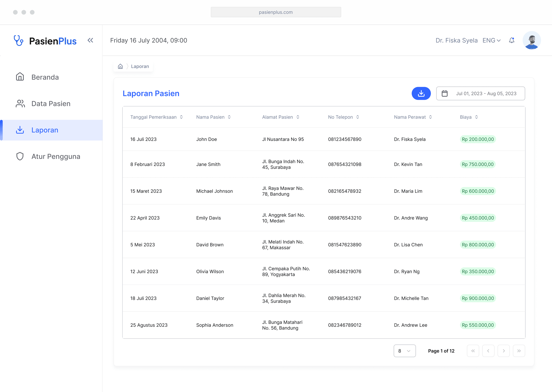The width and height of the screenshot is (552, 392).
Task: Click the home icon in breadcrumb
Action: pyautogui.click(x=120, y=66)
